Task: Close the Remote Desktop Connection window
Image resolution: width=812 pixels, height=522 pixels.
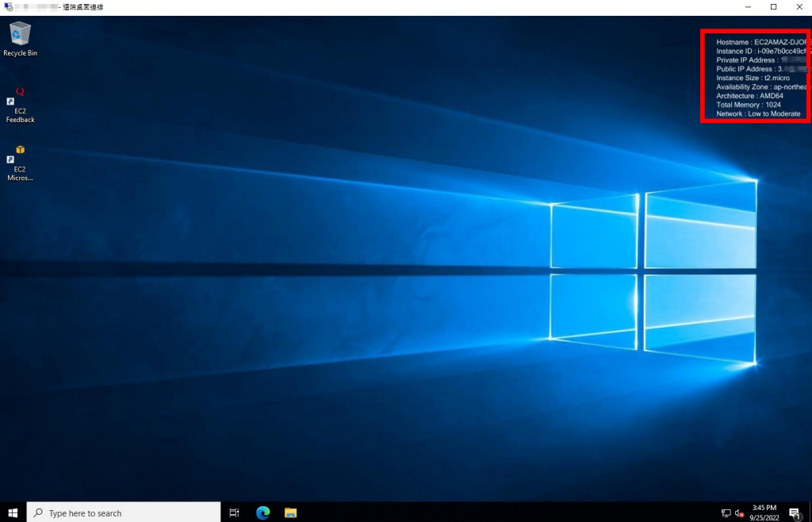Action: [x=799, y=7]
